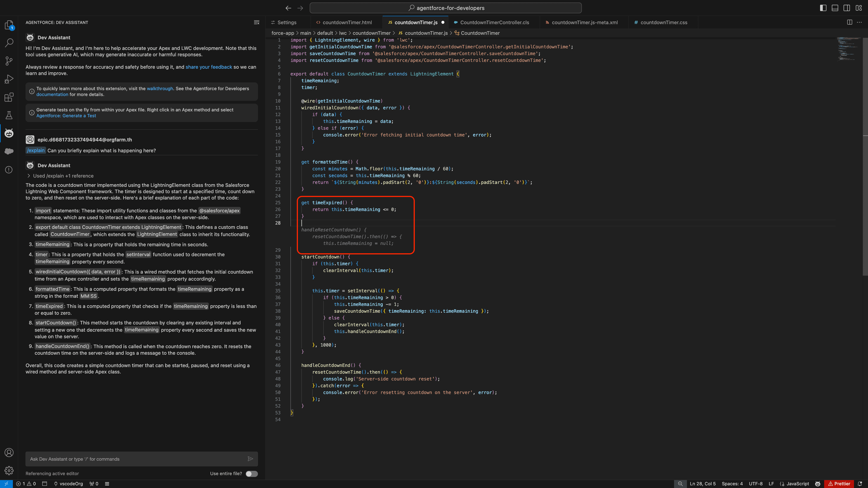Click default in the breadcrumb
Screen dimensions: 868x488
[x=325, y=33]
